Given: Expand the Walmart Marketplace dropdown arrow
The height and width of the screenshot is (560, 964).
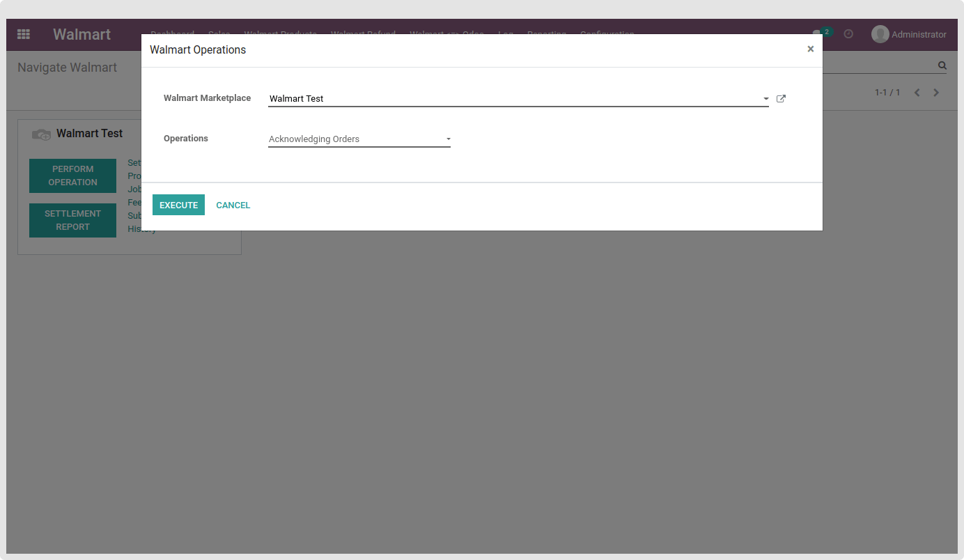Looking at the screenshot, I should pyautogui.click(x=765, y=99).
